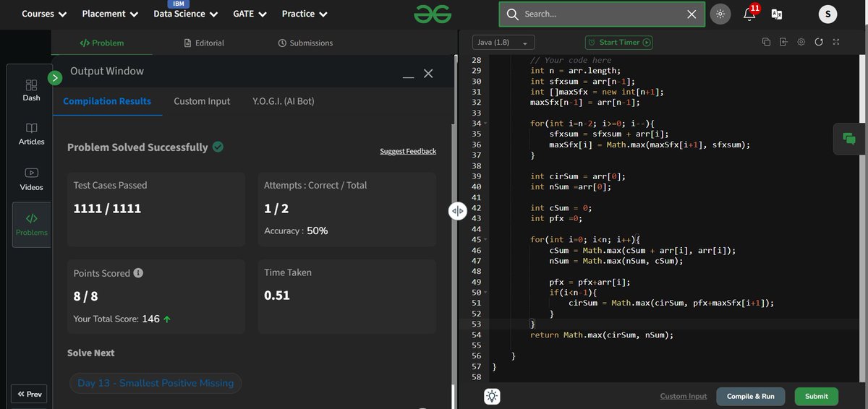868x409 pixels.
Task: Click the code line int n = arr.length
Action: click(x=576, y=71)
